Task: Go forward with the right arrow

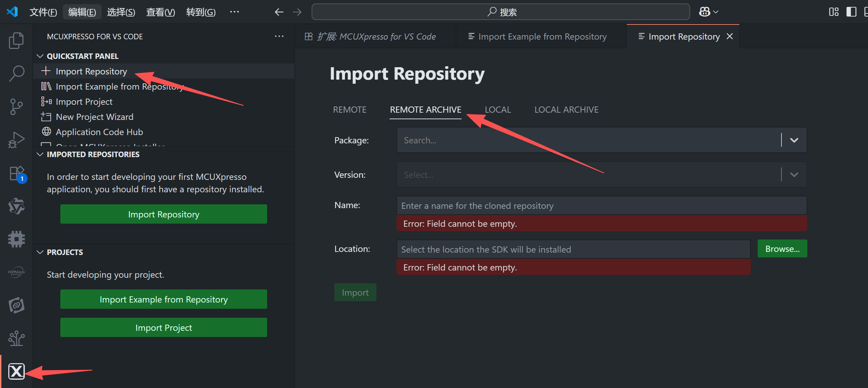Action: [297, 12]
